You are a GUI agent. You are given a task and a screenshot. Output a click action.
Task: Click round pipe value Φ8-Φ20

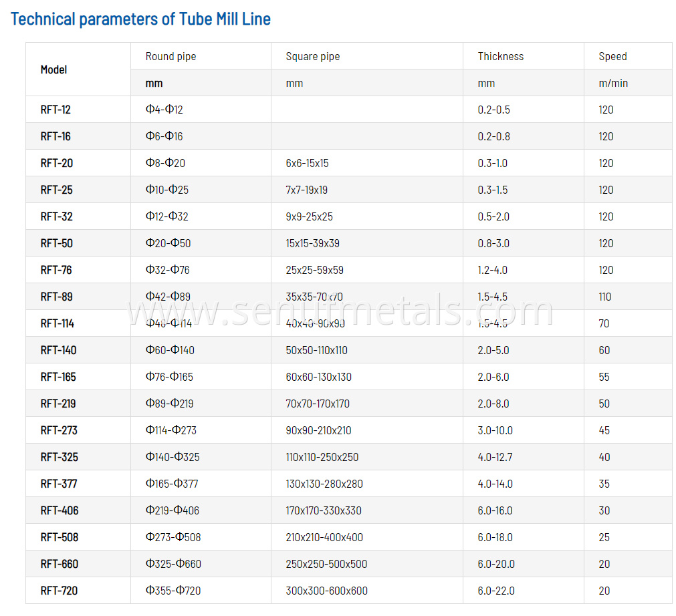165,163
